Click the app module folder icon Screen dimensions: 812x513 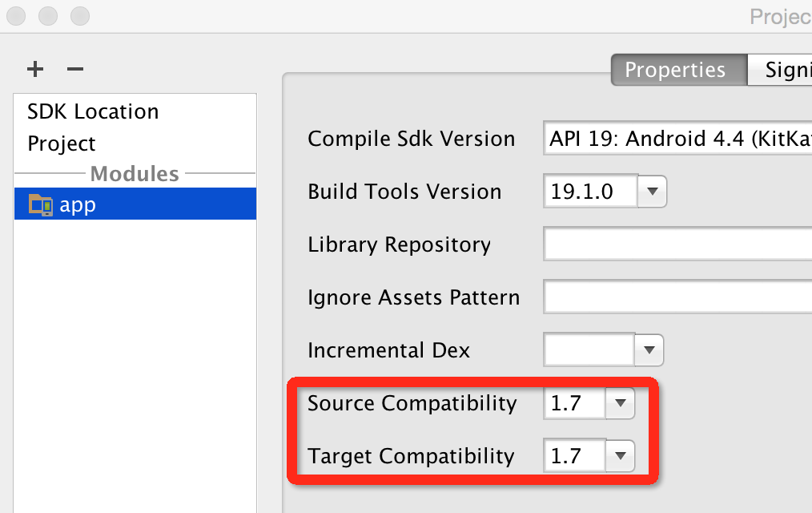(x=41, y=205)
